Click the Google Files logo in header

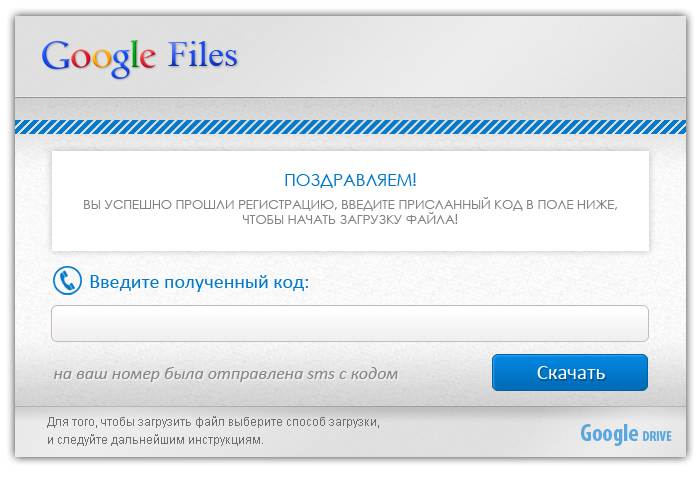[139, 55]
